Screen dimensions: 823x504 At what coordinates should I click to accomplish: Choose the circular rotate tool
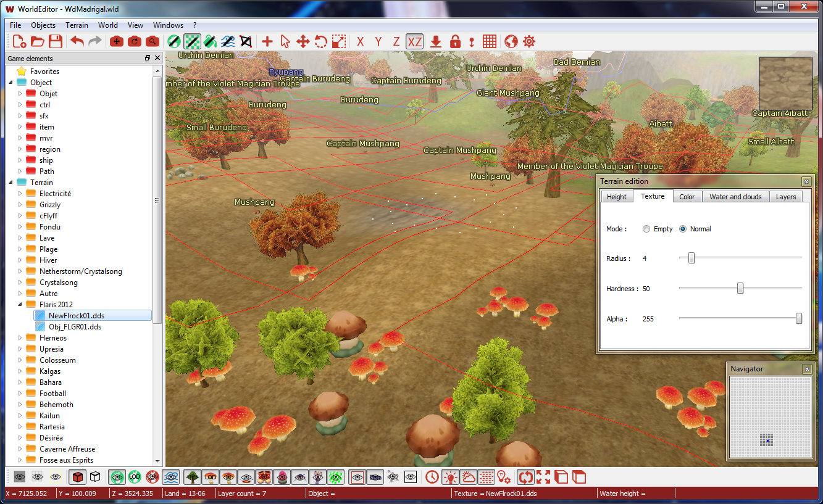(x=320, y=41)
